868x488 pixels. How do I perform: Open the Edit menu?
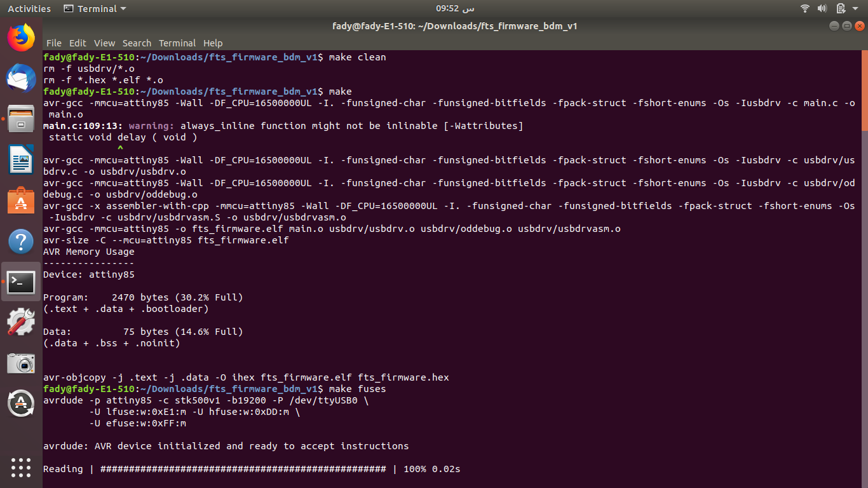(78, 43)
